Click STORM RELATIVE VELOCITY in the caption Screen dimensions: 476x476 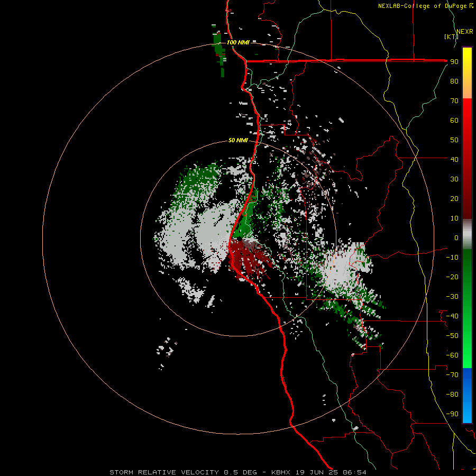click(x=164, y=472)
